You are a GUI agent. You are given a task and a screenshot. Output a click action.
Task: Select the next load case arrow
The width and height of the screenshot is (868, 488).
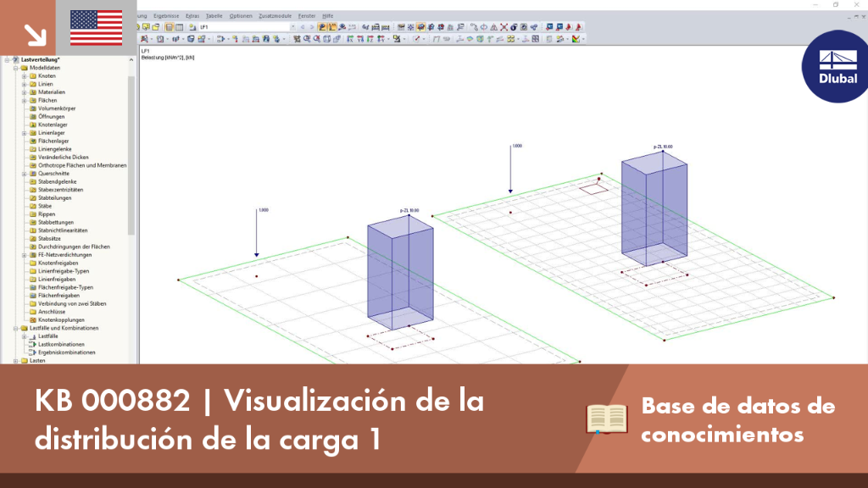[x=312, y=26]
